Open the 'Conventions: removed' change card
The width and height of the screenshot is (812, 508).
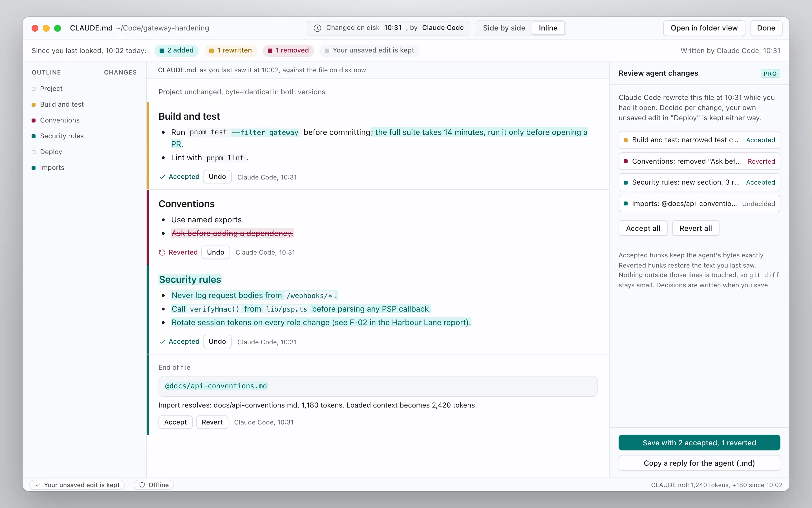click(699, 161)
